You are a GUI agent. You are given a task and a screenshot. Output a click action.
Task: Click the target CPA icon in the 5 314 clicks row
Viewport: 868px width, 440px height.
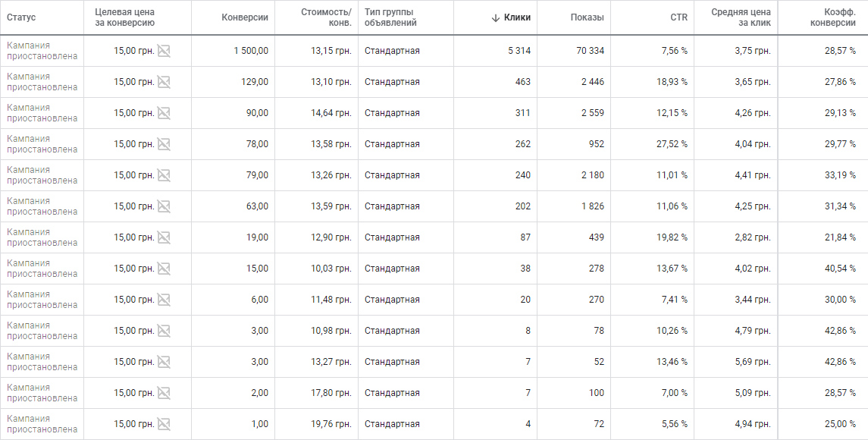pos(164,51)
